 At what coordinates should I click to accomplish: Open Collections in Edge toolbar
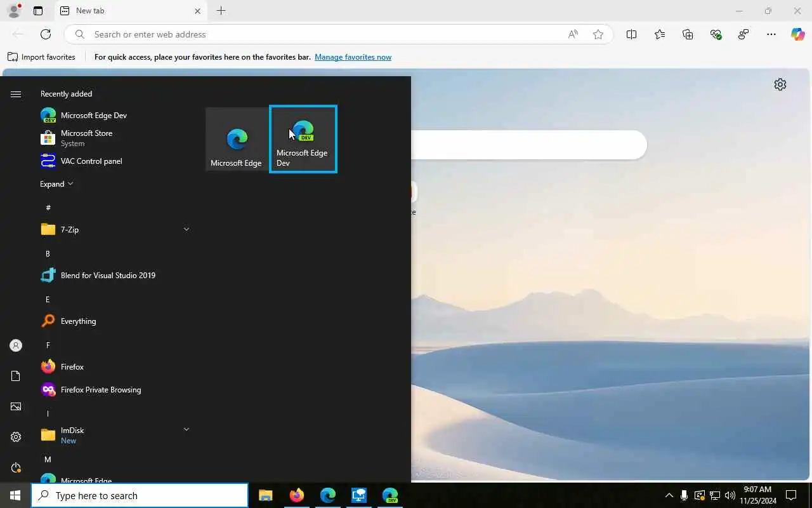point(688,34)
